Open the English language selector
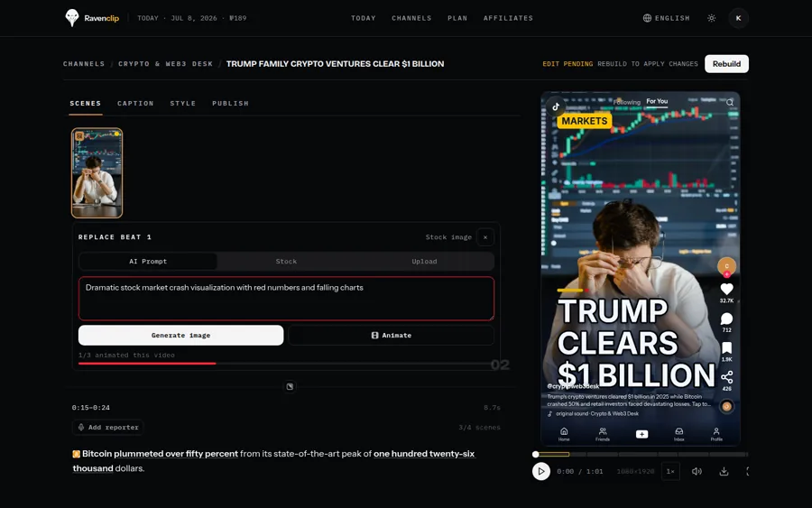The height and width of the screenshot is (508, 812). pyautogui.click(x=667, y=18)
